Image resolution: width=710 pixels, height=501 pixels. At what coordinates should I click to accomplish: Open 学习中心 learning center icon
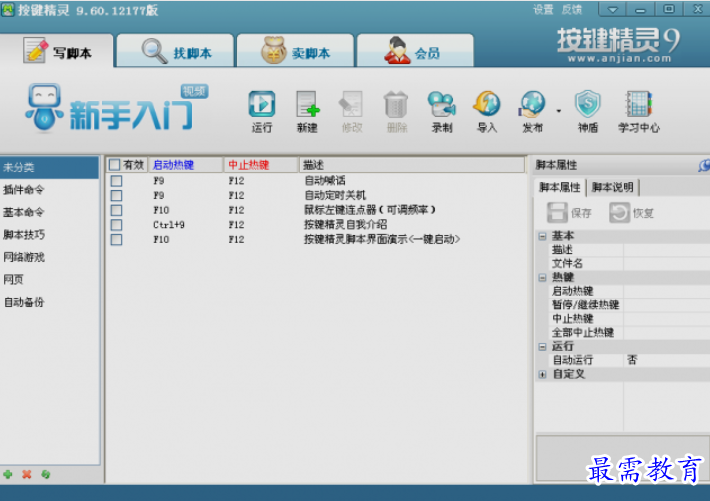(638, 111)
